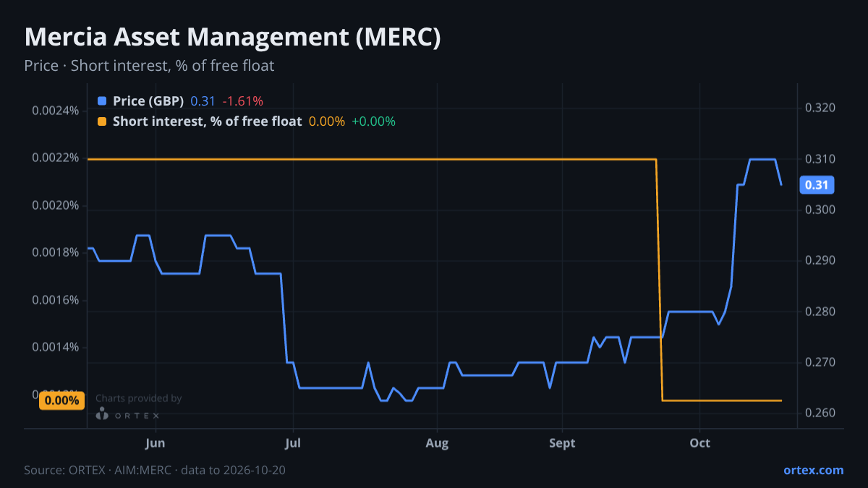
Task: Click the blue 0.31 price badge
Action: [817, 185]
